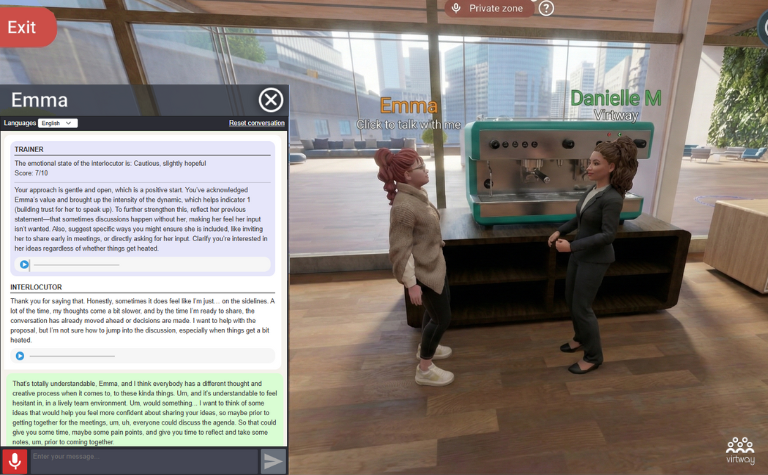Toggle the Private zone microphone pill

coord(489,8)
